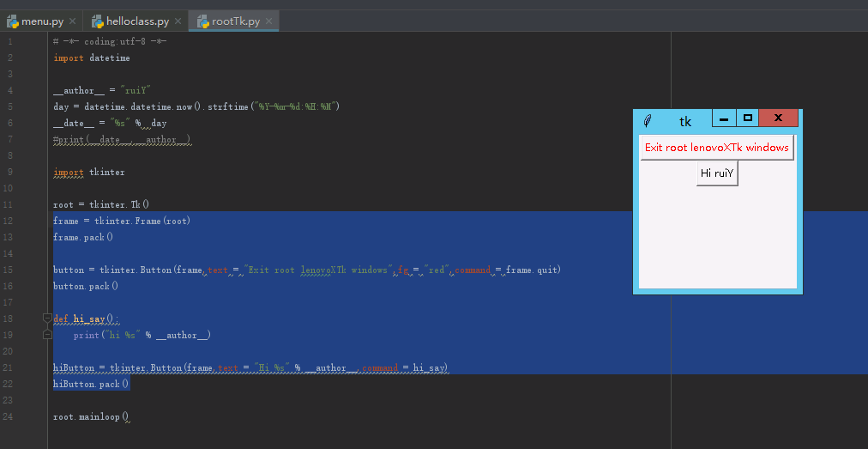
Task: Click line number 1 in the gutter
Action: 10,41
